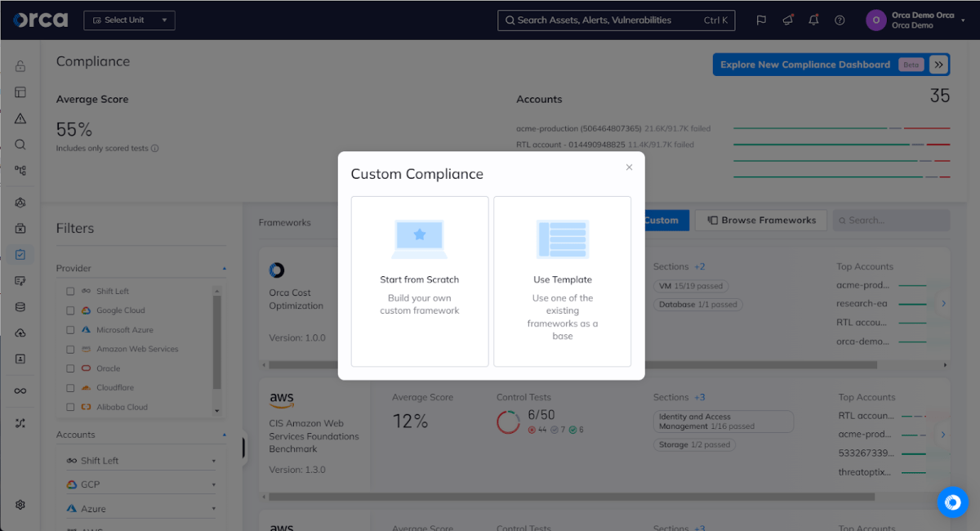Check the Google Cloud provider checkbox
The height and width of the screenshot is (531, 980).
[x=70, y=310]
